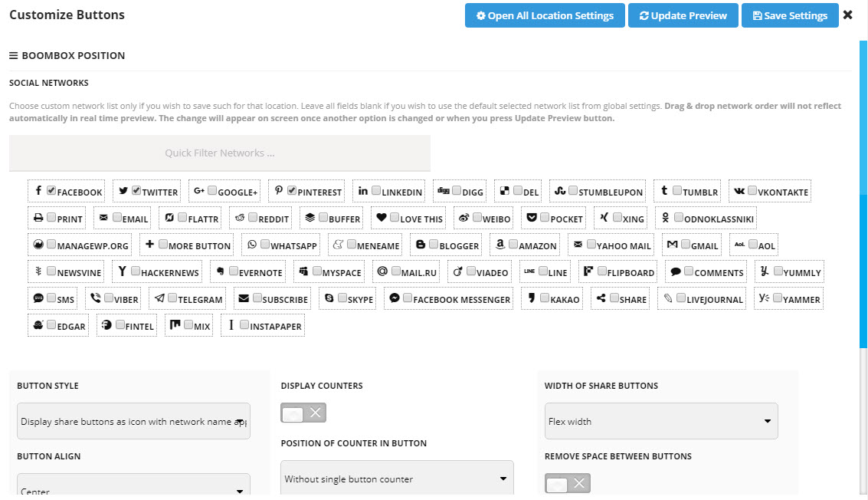
Task: Check the Evernote checkbox
Action: pos(234,271)
